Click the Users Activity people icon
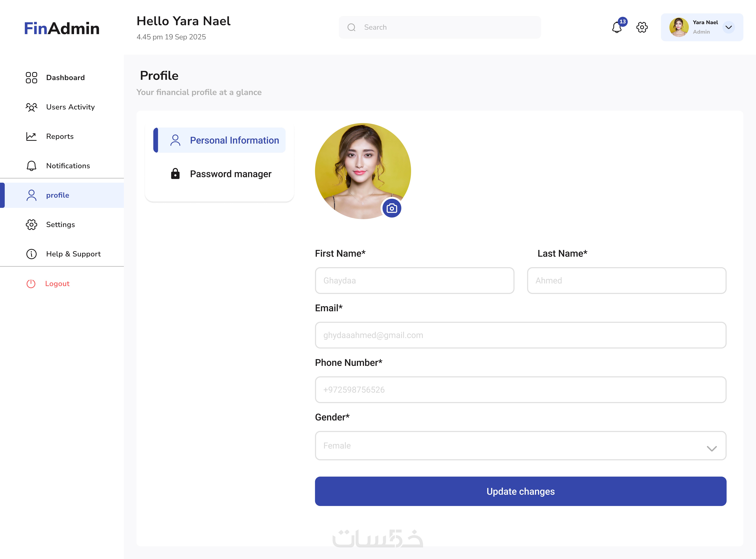This screenshot has width=756, height=559. (x=31, y=107)
